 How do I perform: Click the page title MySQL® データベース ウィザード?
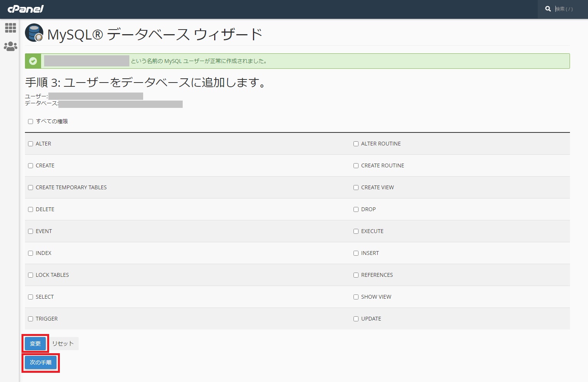[155, 35]
